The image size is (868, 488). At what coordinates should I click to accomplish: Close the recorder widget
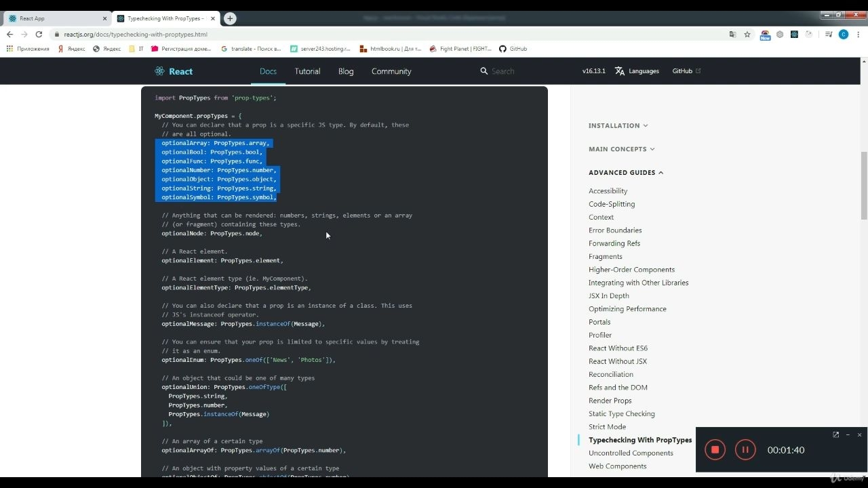click(x=859, y=435)
